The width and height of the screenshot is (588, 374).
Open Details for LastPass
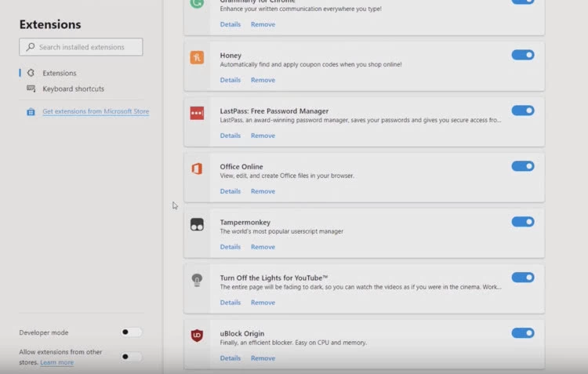pos(230,136)
